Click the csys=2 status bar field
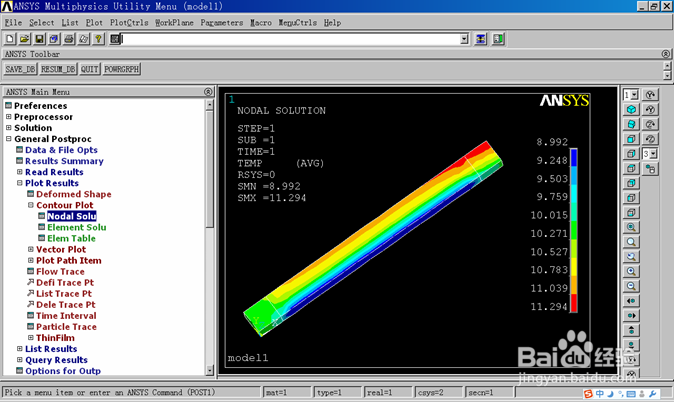This screenshot has height=402, width=674. click(x=438, y=392)
